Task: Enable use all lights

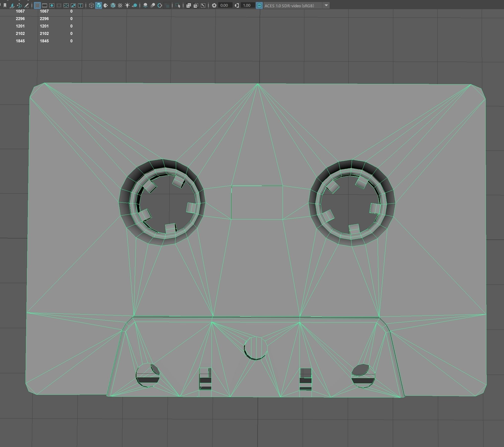Action: click(x=127, y=5)
